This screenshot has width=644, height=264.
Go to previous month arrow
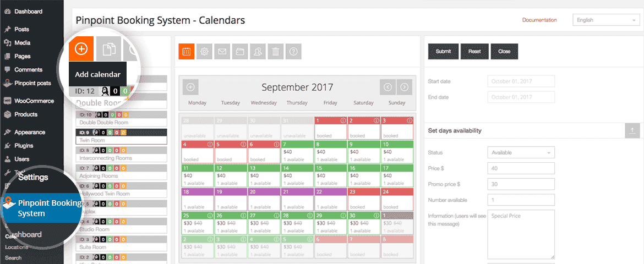[388, 87]
